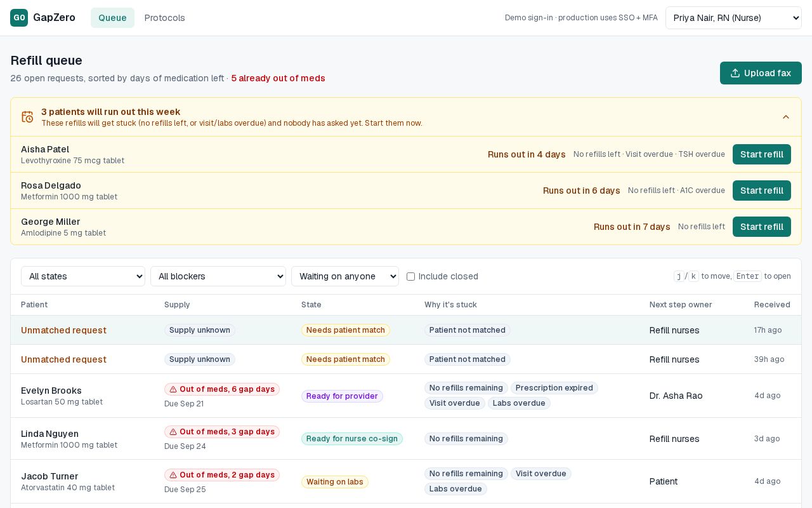Viewport: 812px width, 508px height.
Task: Start refill for George Miller
Action: pos(762,227)
